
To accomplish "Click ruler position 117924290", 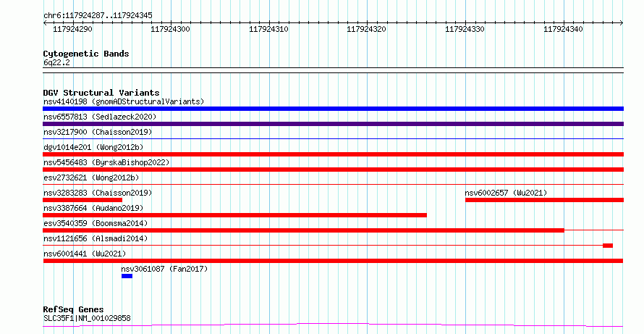I will pos(72,29).
